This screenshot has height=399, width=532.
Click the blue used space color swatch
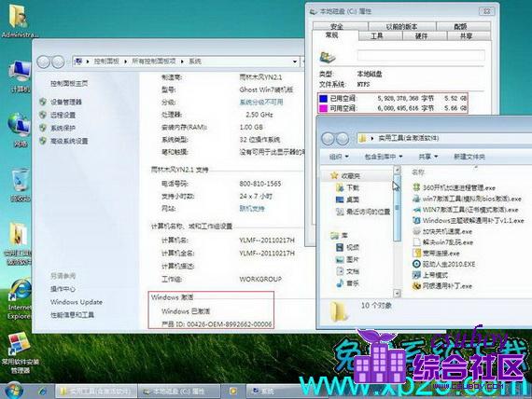pos(323,98)
